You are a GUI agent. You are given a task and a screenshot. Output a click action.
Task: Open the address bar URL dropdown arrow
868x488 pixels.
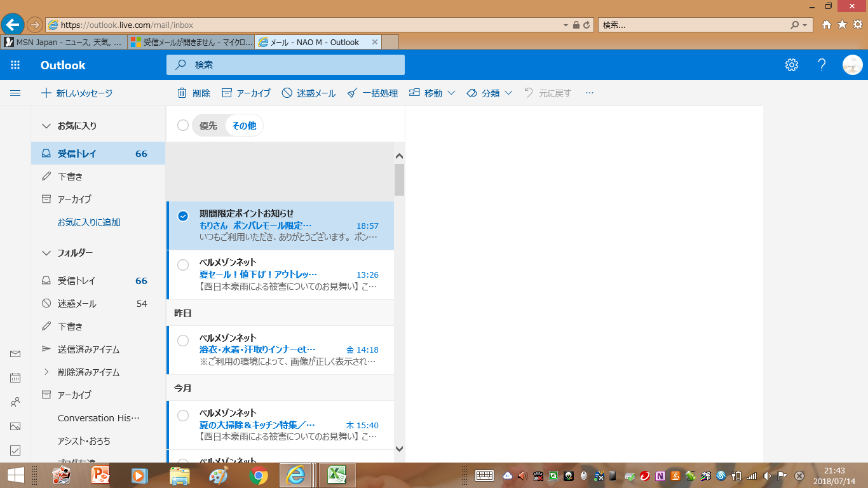point(566,25)
